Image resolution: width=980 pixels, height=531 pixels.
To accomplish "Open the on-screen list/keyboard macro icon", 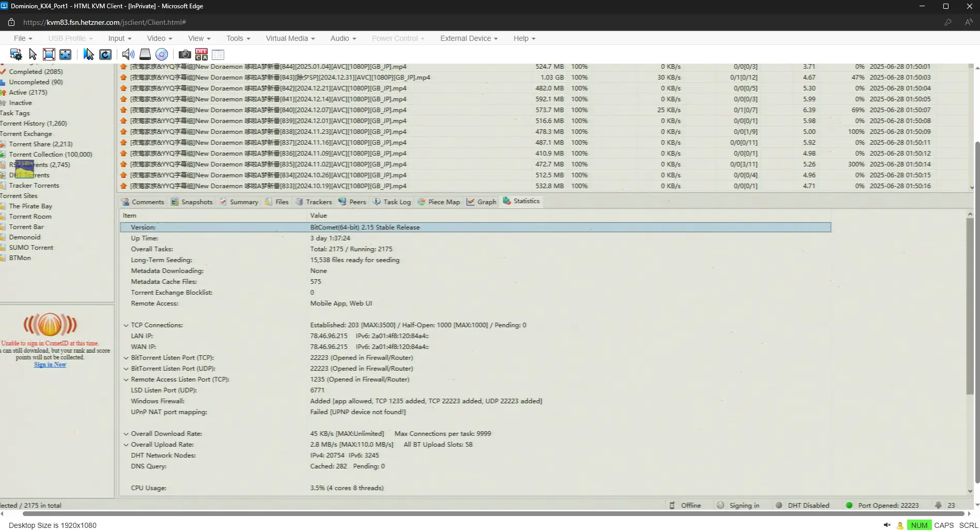I will tap(218, 54).
